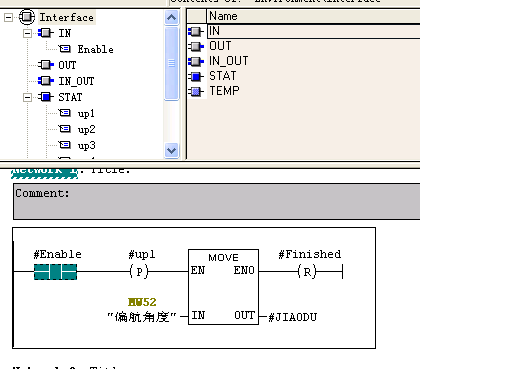This screenshot has width=512, height=384.
Task: Click the OUT icon in the interface tree
Action: [46, 65]
